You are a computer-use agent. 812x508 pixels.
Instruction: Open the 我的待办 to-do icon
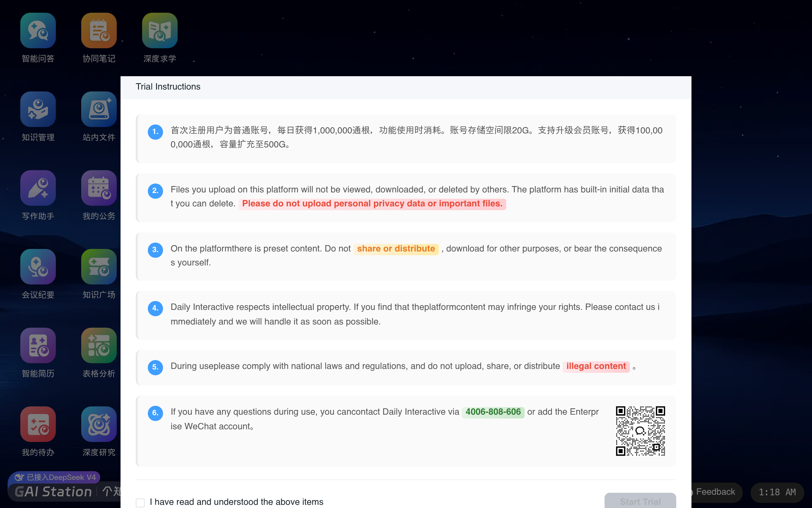pyautogui.click(x=38, y=424)
